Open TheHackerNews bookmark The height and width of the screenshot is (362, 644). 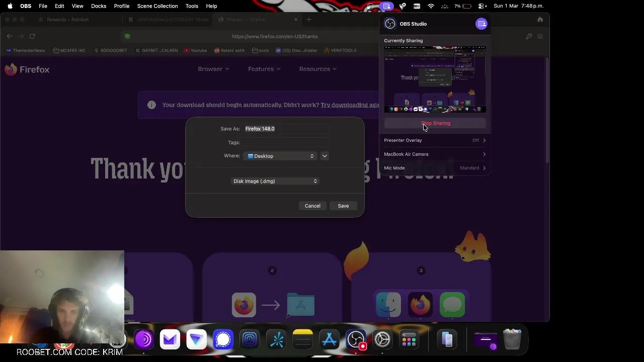26,50
